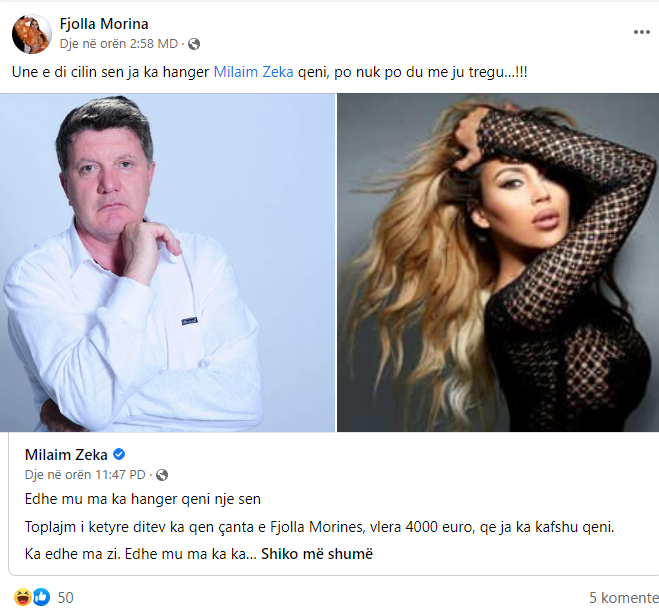Click Fjolla Morina's profile picture
Viewport: 659px width, 615px height.
(x=32, y=34)
